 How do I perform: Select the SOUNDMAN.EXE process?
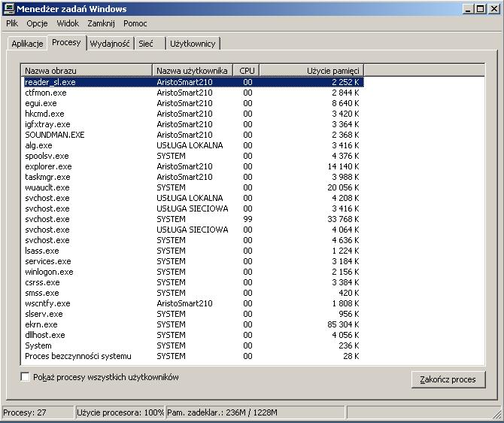coord(194,135)
